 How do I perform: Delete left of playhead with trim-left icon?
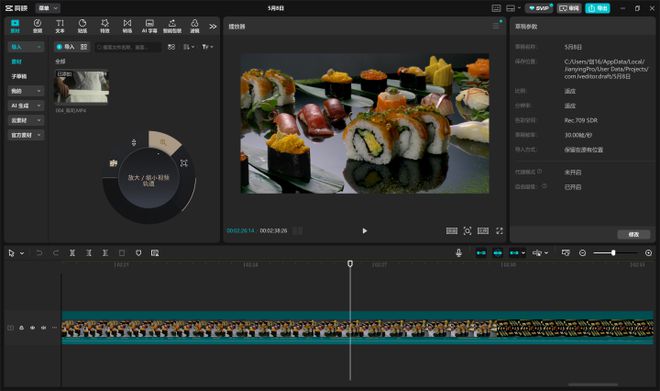pyautogui.click(x=89, y=253)
